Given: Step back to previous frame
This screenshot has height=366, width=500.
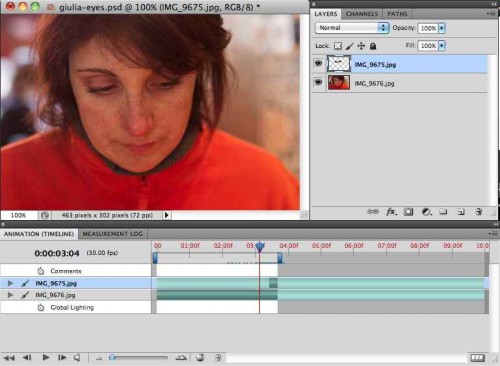Looking at the screenshot, I should pyautogui.click(x=27, y=358).
